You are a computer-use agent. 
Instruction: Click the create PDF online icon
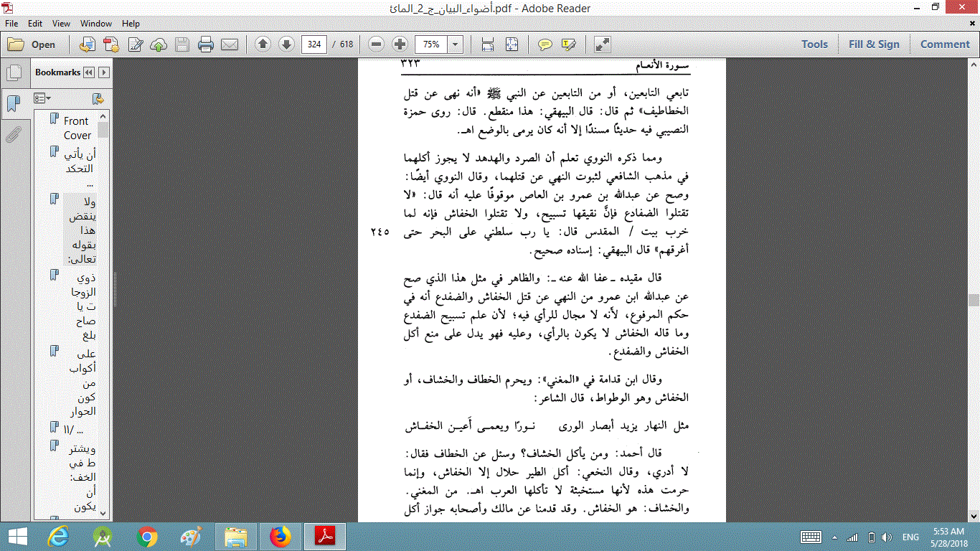(x=111, y=44)
